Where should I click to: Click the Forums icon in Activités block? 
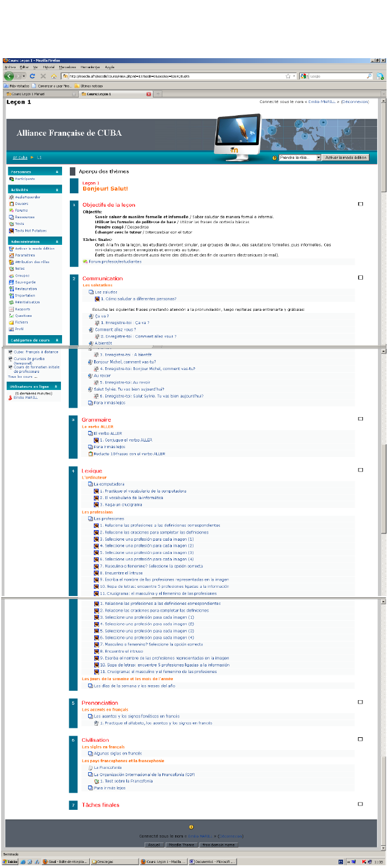(12, 210)
